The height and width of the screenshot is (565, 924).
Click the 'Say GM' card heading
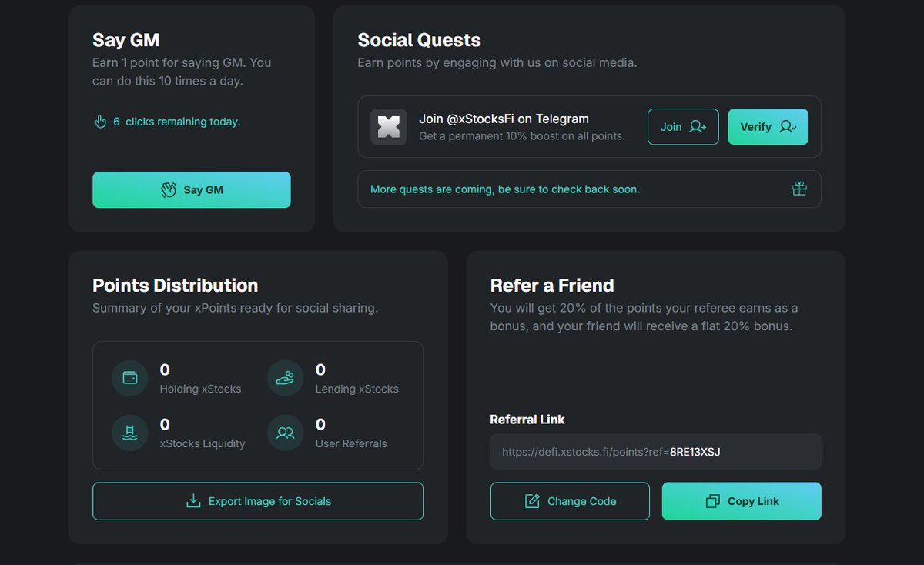(x=126, y=40)
